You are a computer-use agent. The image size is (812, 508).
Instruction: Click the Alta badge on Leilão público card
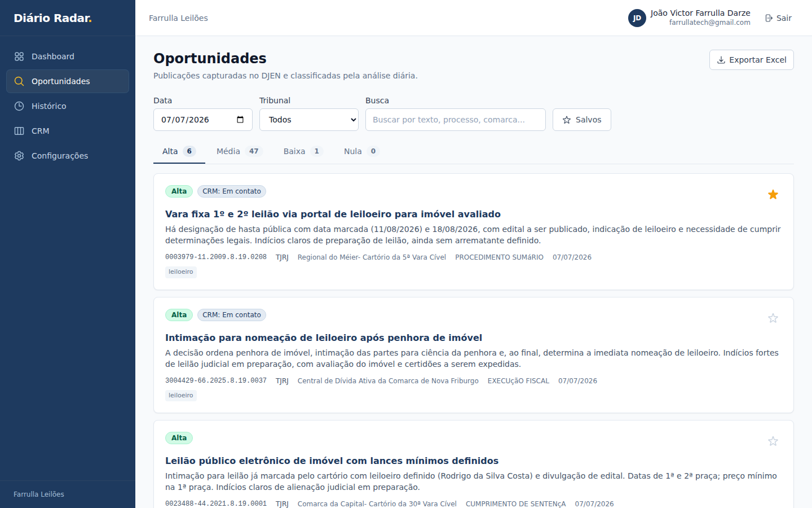[179, 438]
